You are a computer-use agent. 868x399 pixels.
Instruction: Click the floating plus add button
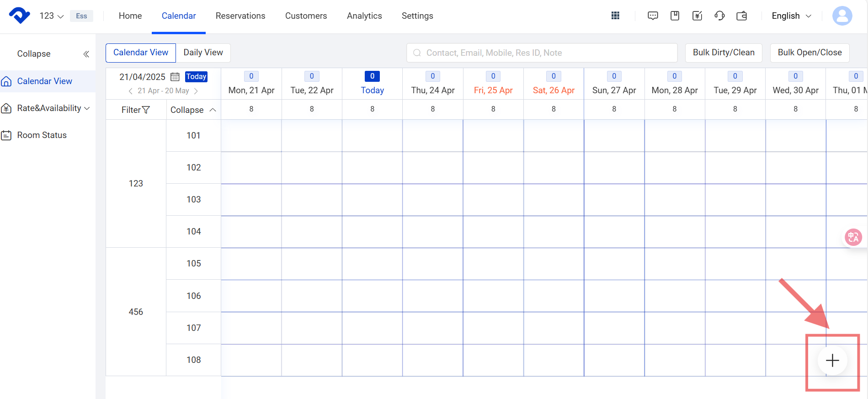(x=832, y=361)
